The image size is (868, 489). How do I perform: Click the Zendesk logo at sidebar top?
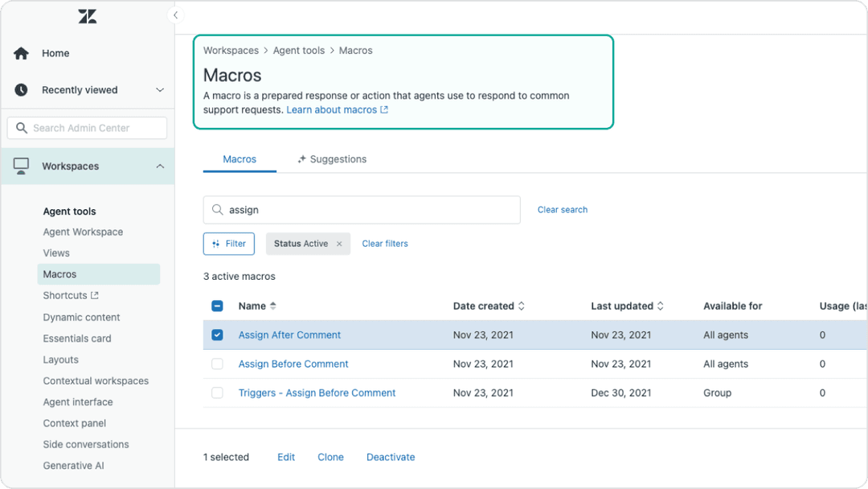coord(87,15)
